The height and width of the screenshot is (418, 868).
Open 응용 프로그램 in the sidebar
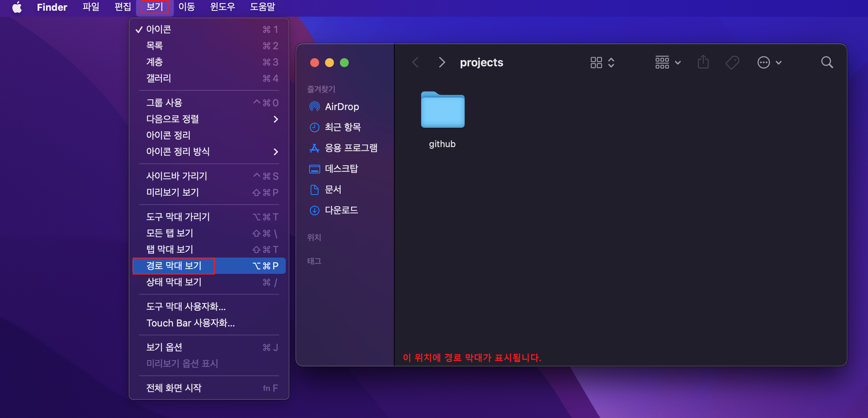pyautogui.click(x=351, y=148)
